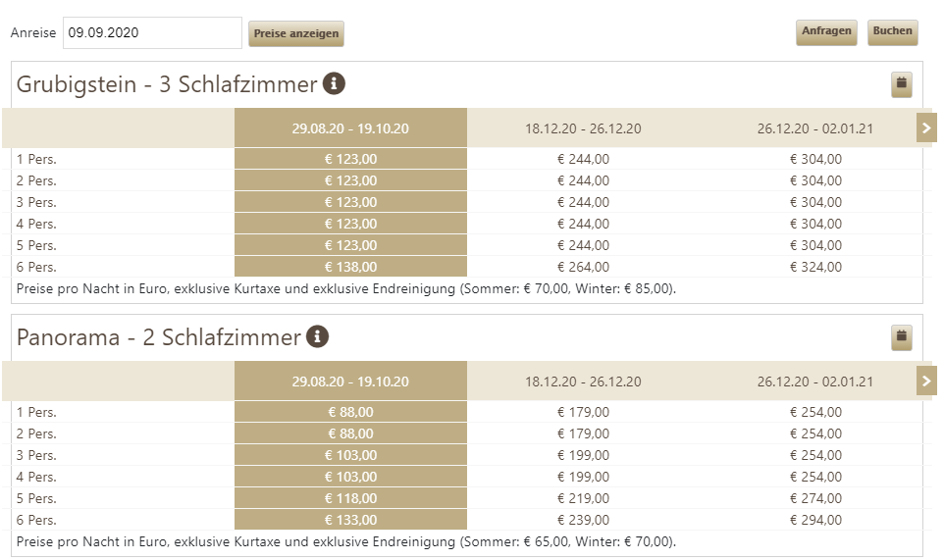Select Panorama 29.08.20 - 19.10.20 period header
This screenshot has width=944, height=560.
pos(350,382)
